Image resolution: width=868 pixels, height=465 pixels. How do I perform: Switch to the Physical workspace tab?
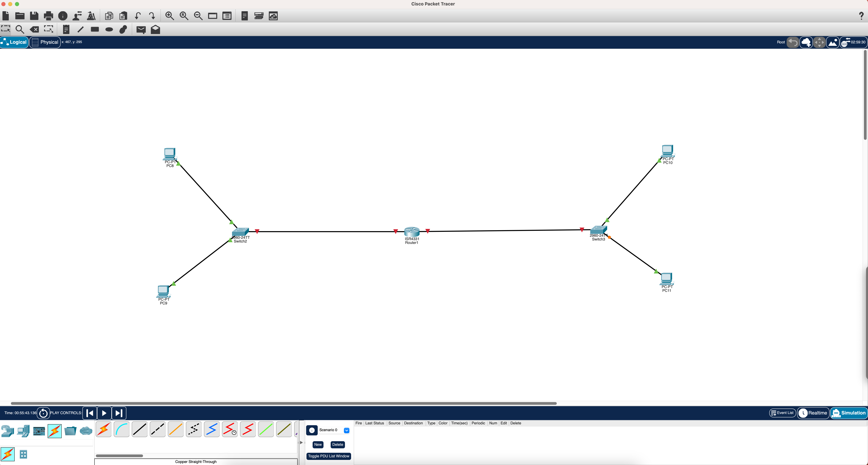coord(45,42)
